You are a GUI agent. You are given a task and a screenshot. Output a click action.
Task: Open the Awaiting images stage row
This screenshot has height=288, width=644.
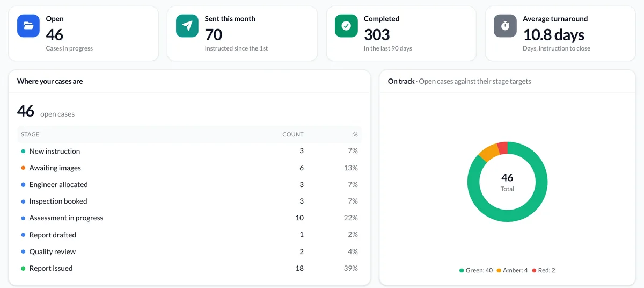tap(189, 168)
